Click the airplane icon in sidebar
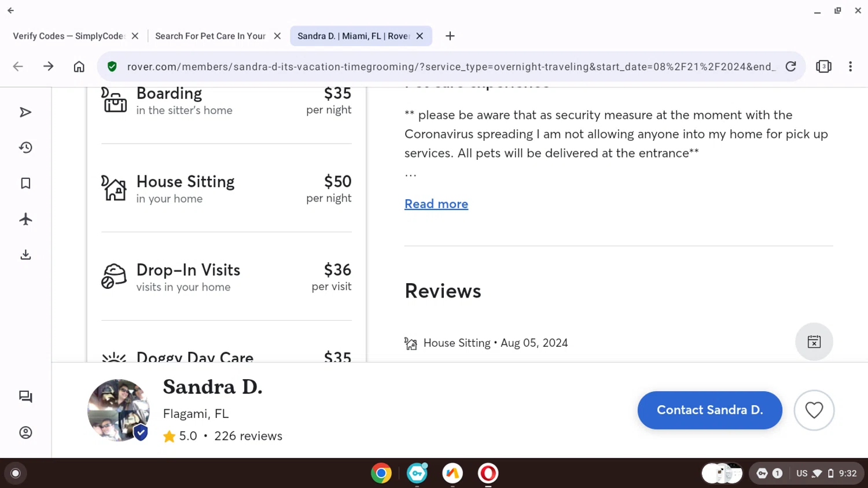868x488 pixels. (25, 219)
